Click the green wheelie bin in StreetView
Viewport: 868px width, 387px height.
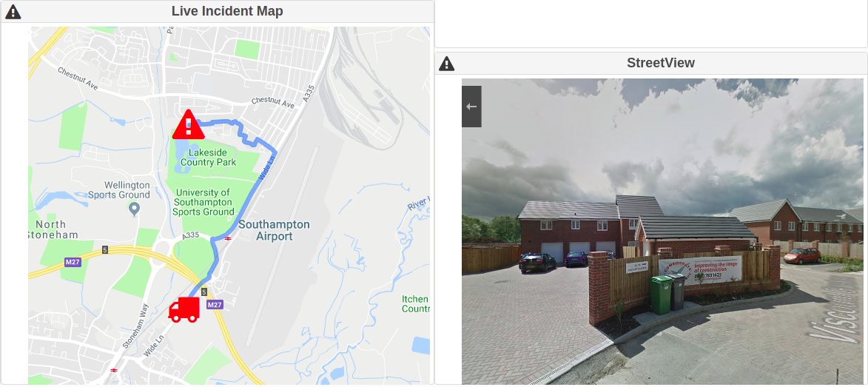coord(661,295)
